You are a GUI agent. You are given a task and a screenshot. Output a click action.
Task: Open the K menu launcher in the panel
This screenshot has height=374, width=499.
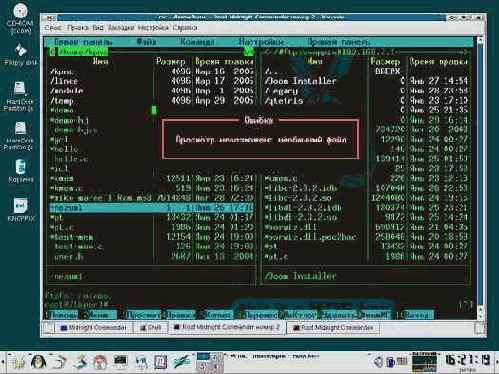[x=19, y=363]
